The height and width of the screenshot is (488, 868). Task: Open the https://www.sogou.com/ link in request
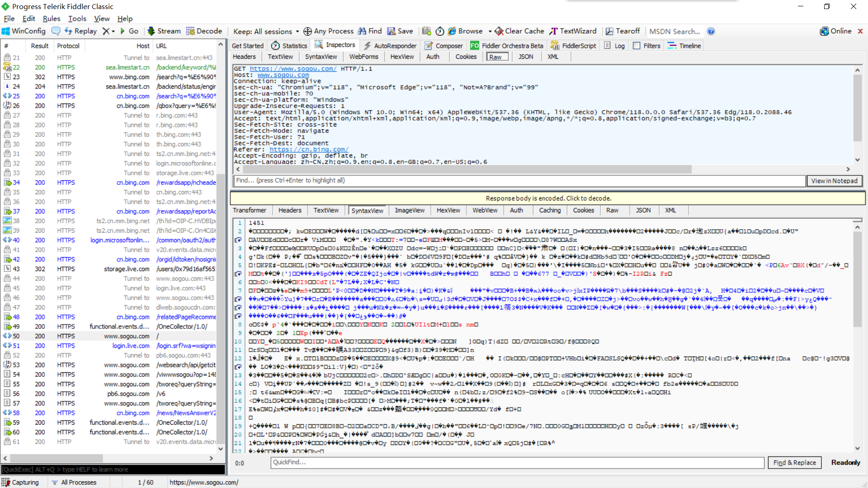coord(293,69)
